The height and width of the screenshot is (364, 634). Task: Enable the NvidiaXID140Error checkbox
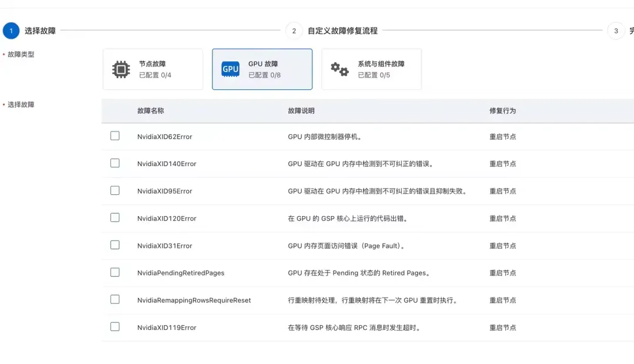(115, 163)
